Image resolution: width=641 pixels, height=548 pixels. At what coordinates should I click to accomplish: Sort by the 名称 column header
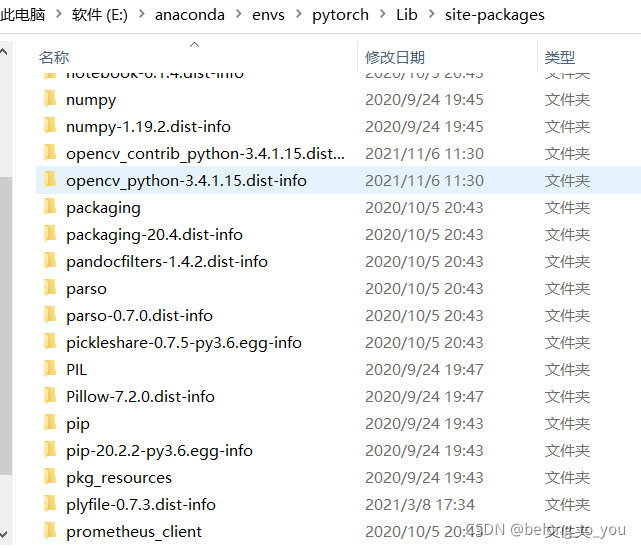[x=54, y=57]
